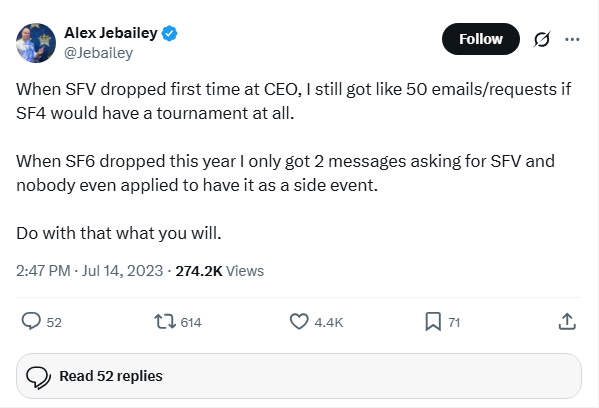Like the tweet with heart icon

[299, 321]
